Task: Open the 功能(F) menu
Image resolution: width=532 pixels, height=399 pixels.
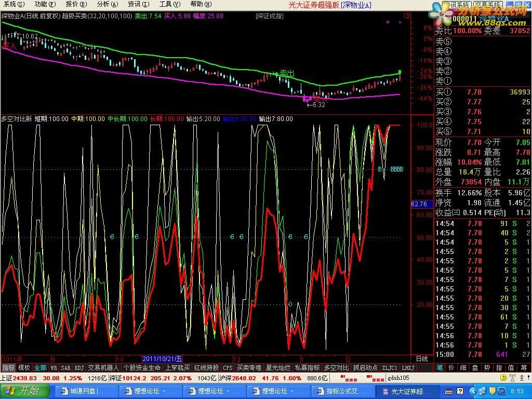Action: [45, 4]
